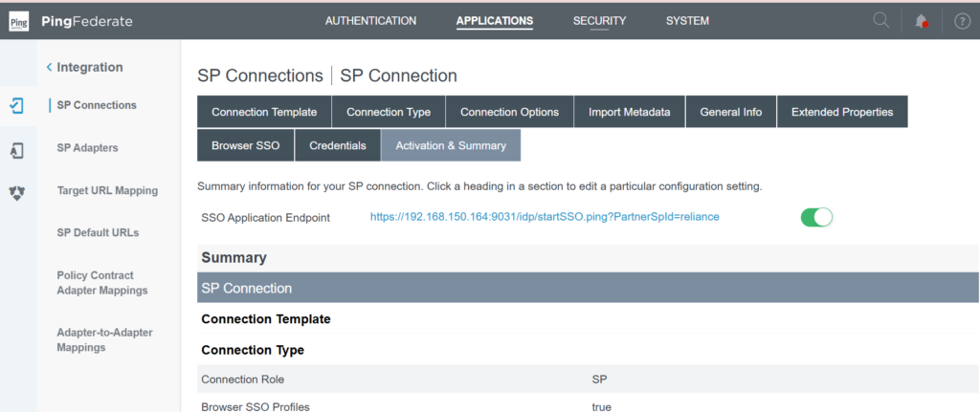
Task: Open the search icon in header
Action: point(881,21)
